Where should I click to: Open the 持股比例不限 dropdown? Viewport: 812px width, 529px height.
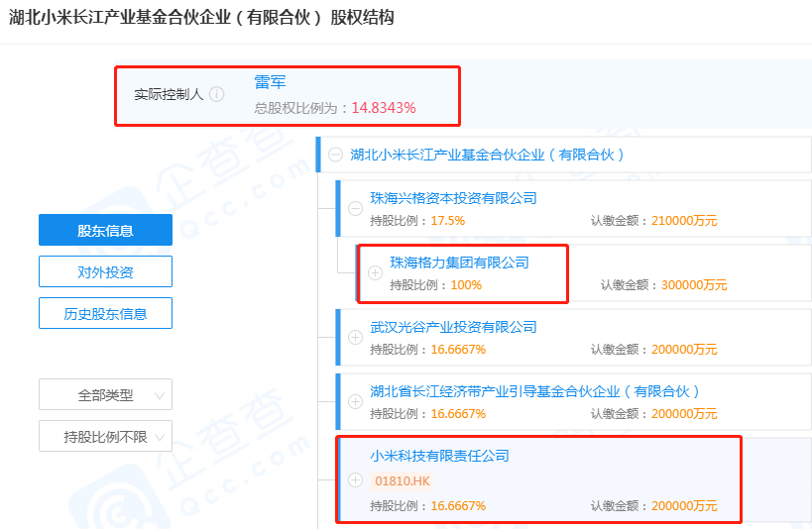106,436
